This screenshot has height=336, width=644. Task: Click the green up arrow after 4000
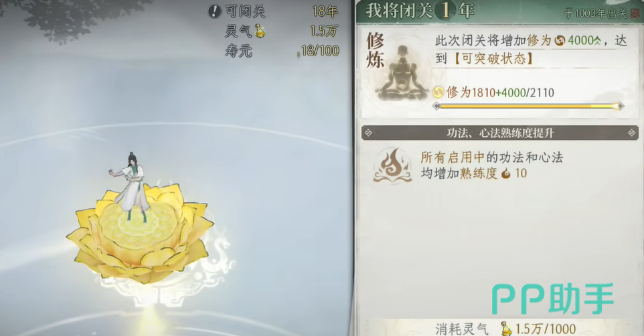coord(597,40)
